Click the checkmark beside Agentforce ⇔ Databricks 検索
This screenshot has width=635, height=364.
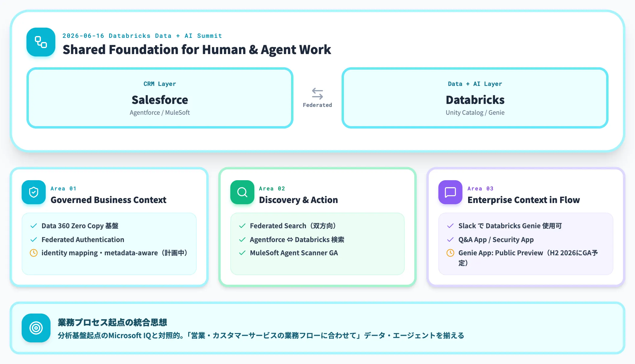[x=242, y=240]
